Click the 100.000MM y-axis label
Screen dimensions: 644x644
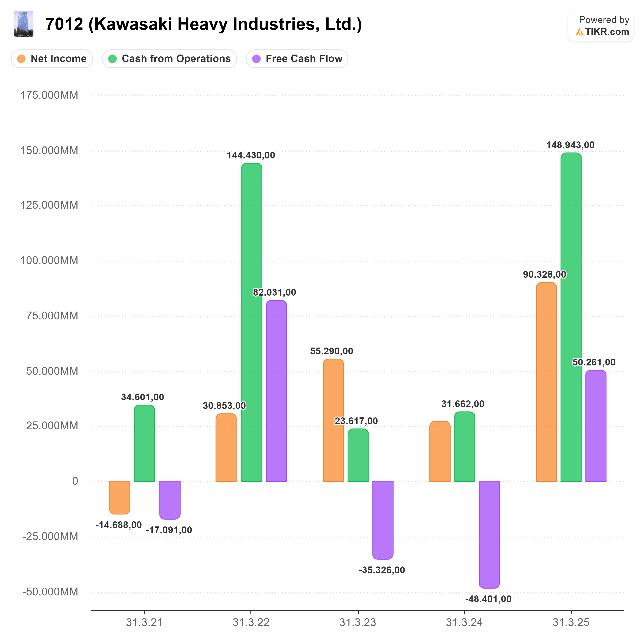click(x=49, y=260)
